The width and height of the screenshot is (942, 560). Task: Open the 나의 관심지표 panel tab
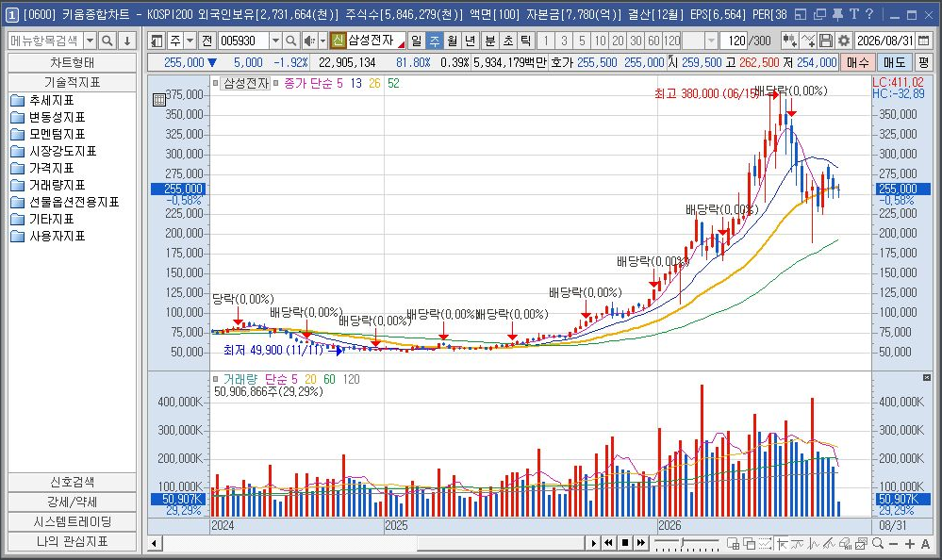coord(72,541)
